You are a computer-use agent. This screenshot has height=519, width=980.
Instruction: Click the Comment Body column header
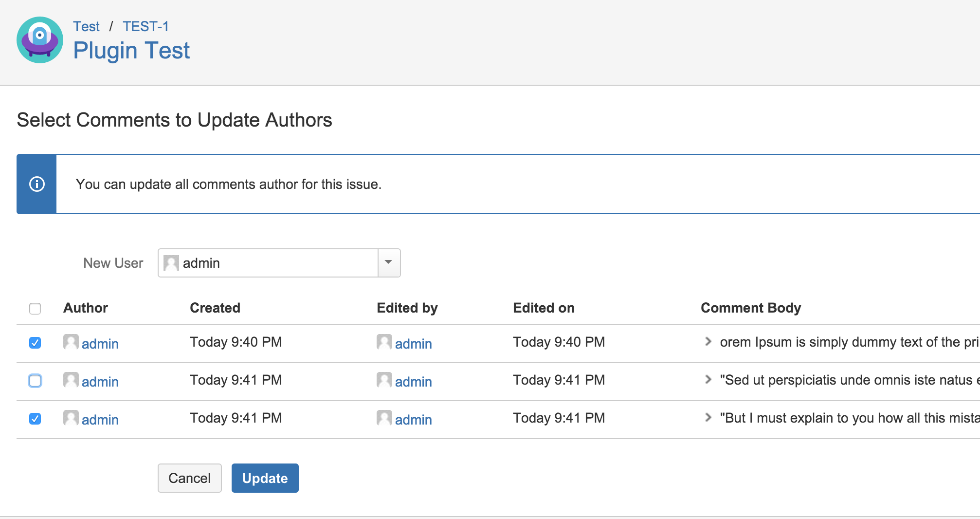tap(751, 308)
